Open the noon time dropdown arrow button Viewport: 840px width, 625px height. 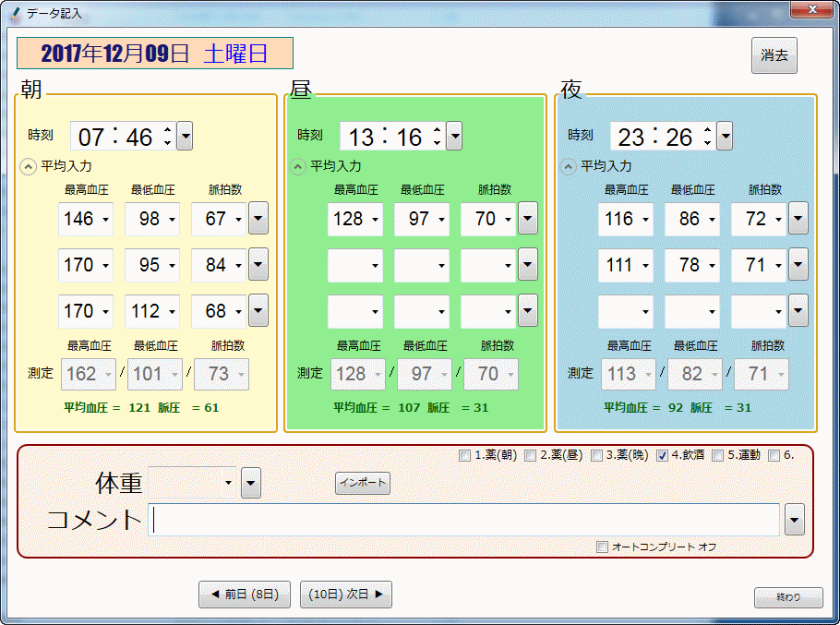[454, 137]
